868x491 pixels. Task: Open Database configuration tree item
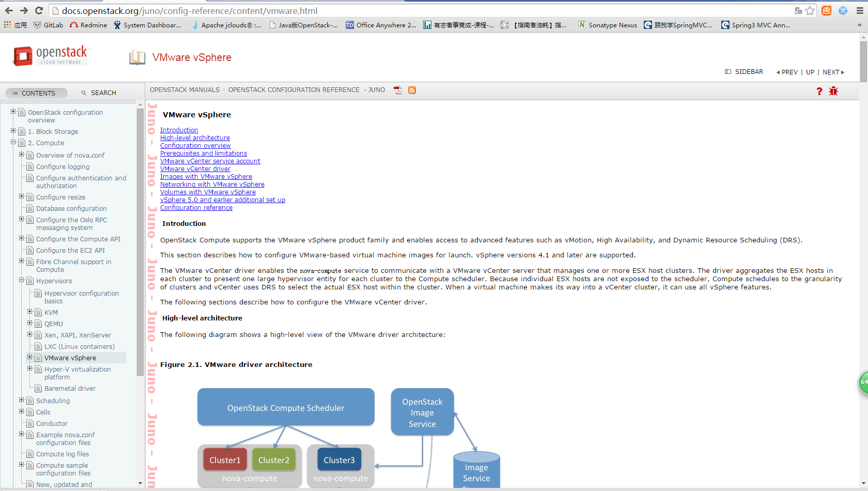[x=71, y=209]
